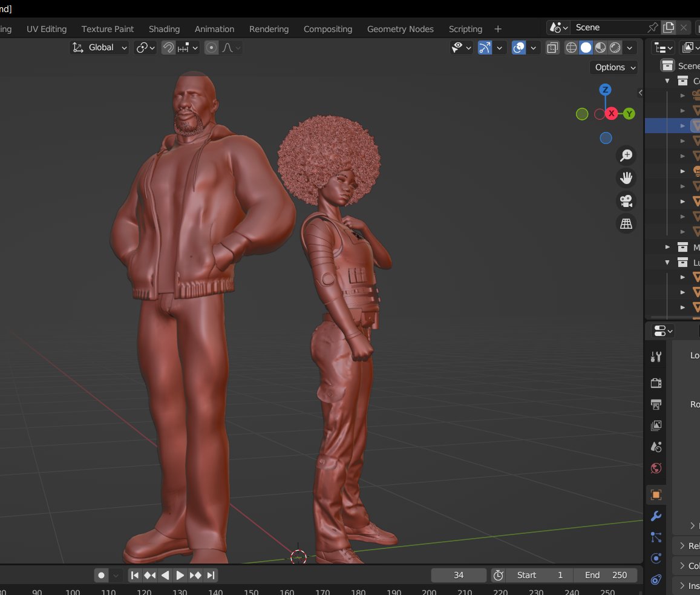Switch to the Texture Paint workspace

click(108, 29)
